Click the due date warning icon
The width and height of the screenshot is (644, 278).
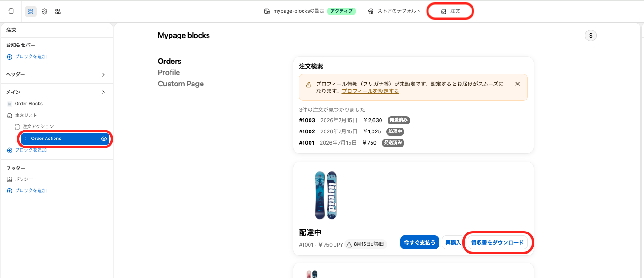tap(349, 244)
